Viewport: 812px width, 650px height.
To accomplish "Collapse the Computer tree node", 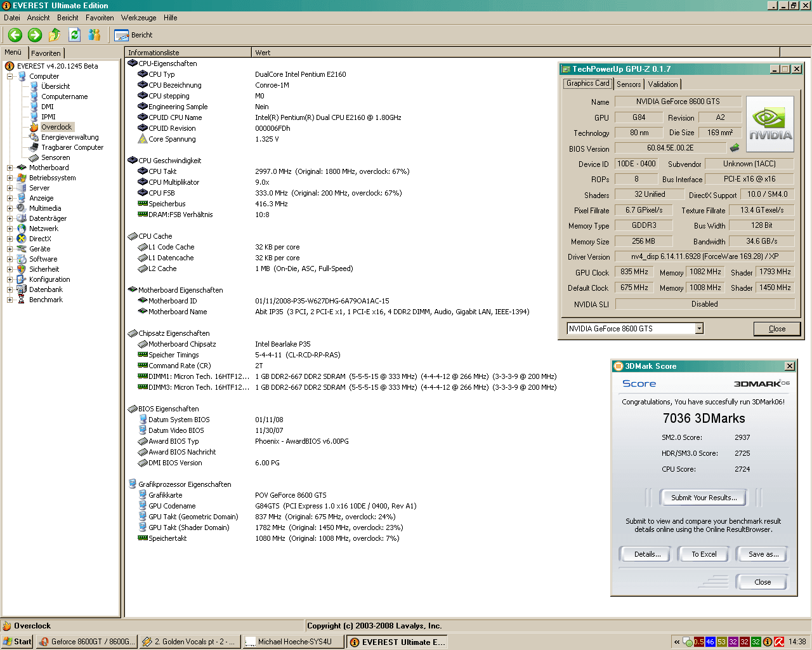I will 10,76.
